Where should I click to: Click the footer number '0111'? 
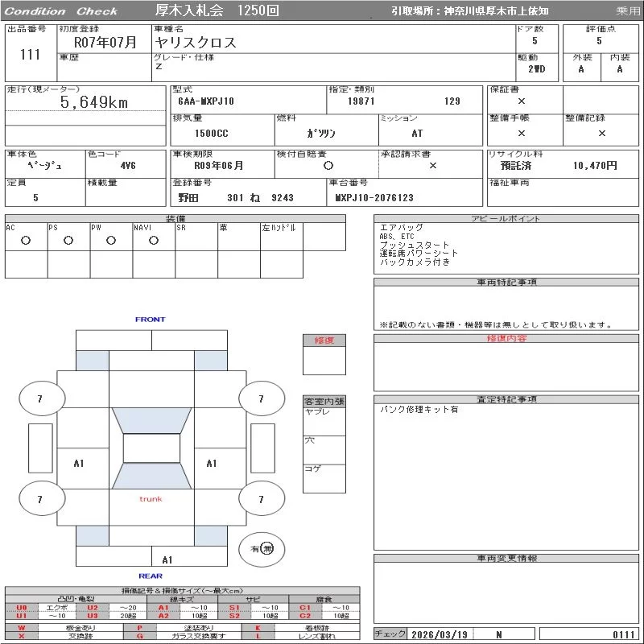pos(624,634)
